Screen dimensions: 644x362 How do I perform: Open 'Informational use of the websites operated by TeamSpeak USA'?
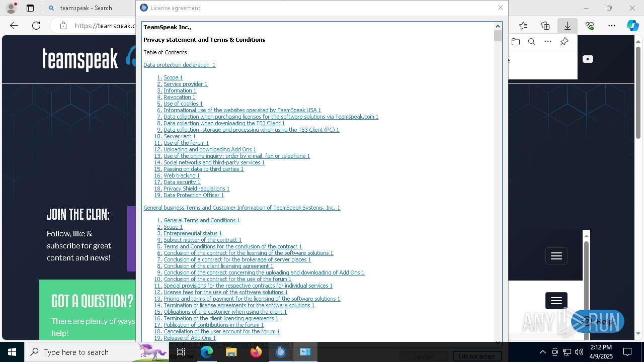pyautogui.click(x=242, y=110)
